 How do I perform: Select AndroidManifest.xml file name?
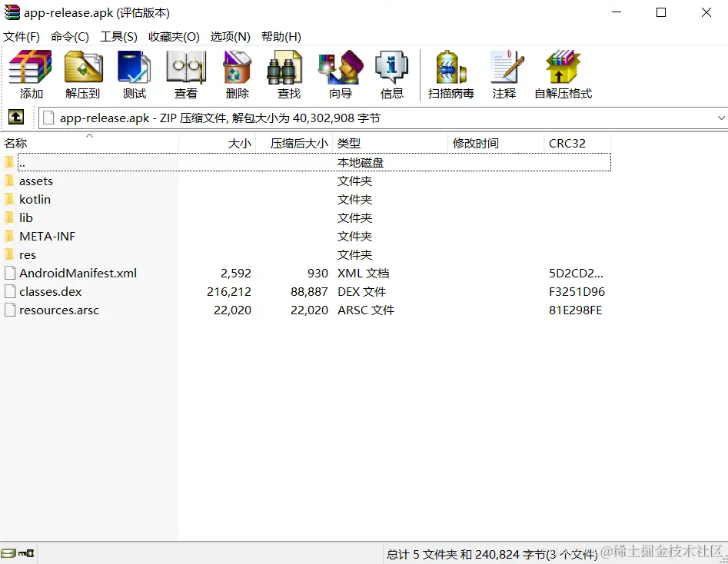78,273
